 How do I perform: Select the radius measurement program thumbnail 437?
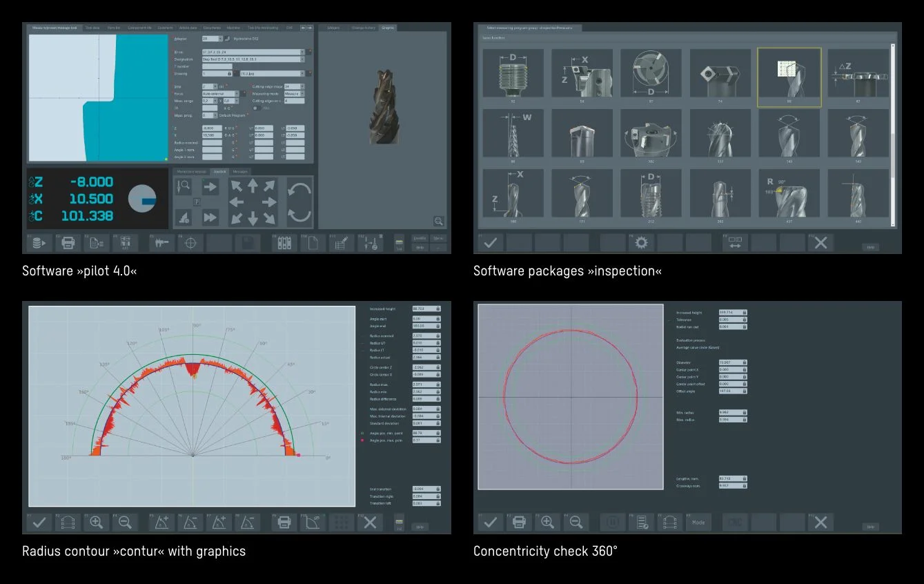[x=789, y=195]
